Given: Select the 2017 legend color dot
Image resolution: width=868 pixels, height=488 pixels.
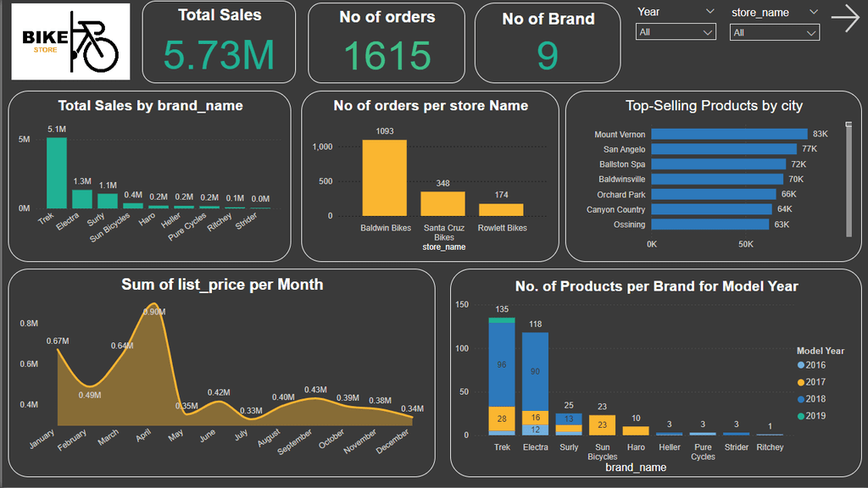Looking at the screenshot, I should click(x=800, y=382).
